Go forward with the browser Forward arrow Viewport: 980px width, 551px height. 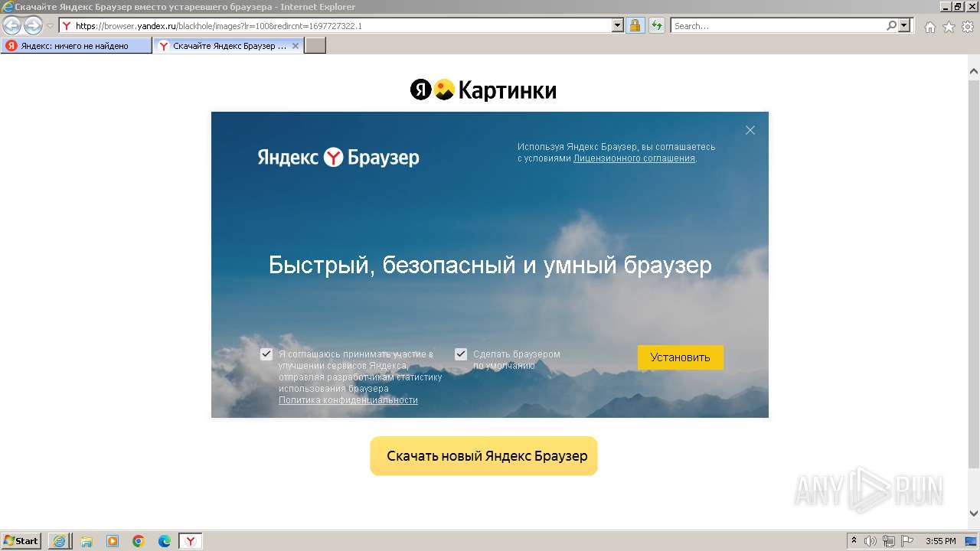click(33, 25)
